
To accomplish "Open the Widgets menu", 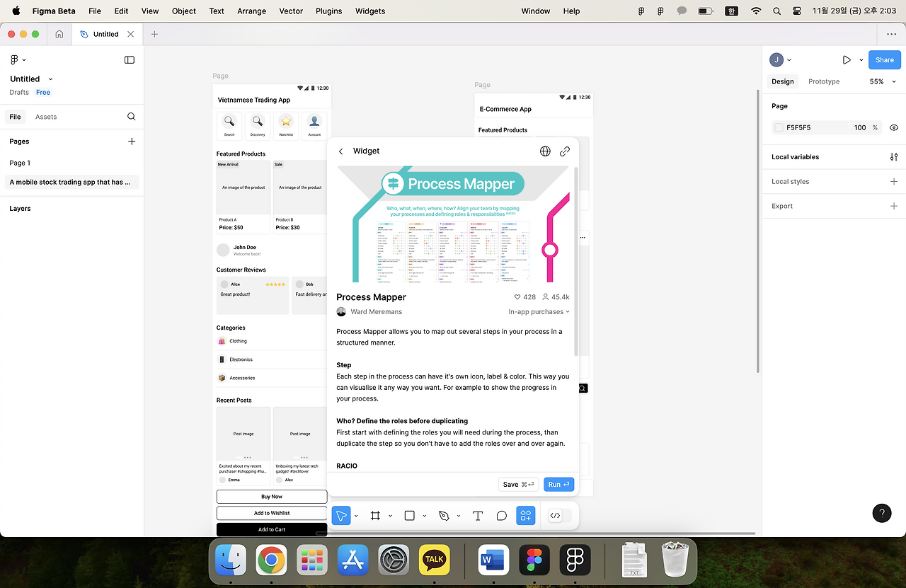I will pos(370,11).
